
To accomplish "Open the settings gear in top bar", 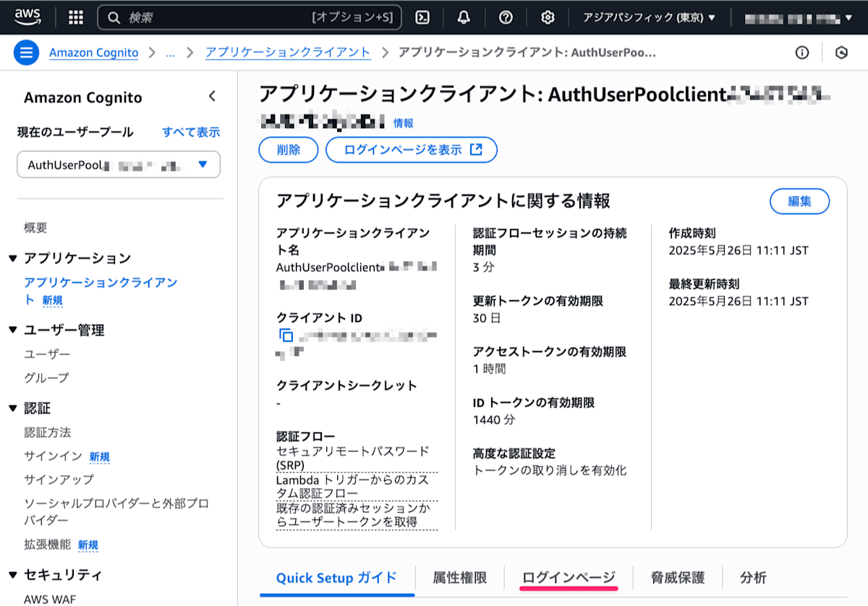I will click(548, 17).
